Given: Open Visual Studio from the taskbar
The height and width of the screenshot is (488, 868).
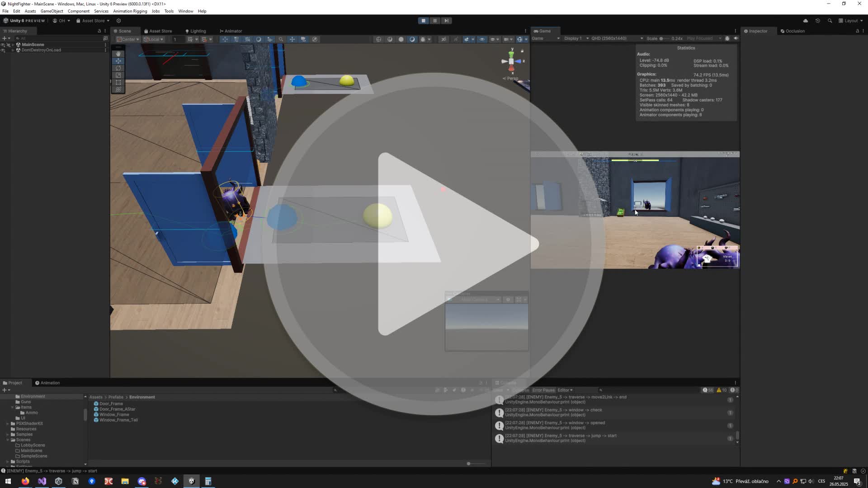Looking at the screenshot, I should pyautogui.click(x=42, y=481).
